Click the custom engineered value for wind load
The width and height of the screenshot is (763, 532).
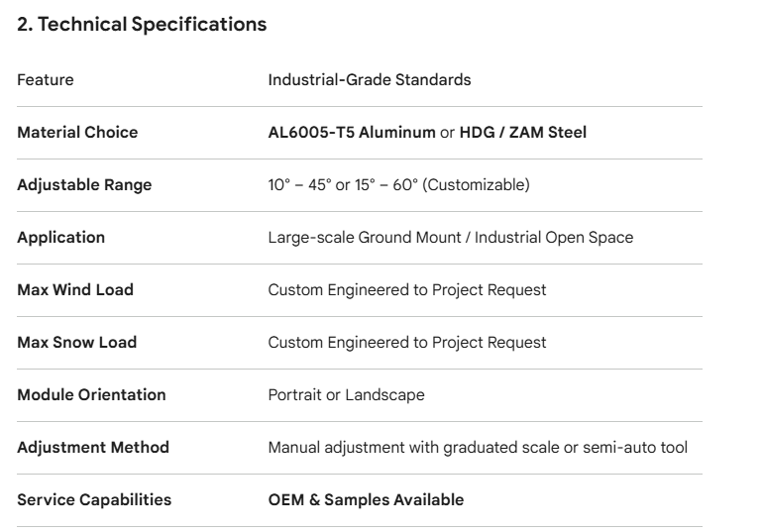(407, 289)
